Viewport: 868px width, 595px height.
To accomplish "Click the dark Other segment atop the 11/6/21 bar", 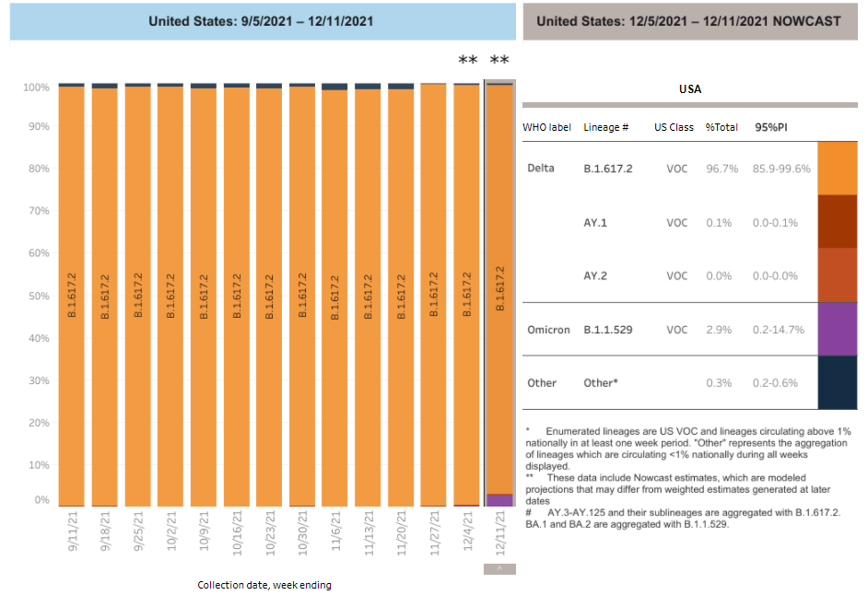I will pos(334,87).
